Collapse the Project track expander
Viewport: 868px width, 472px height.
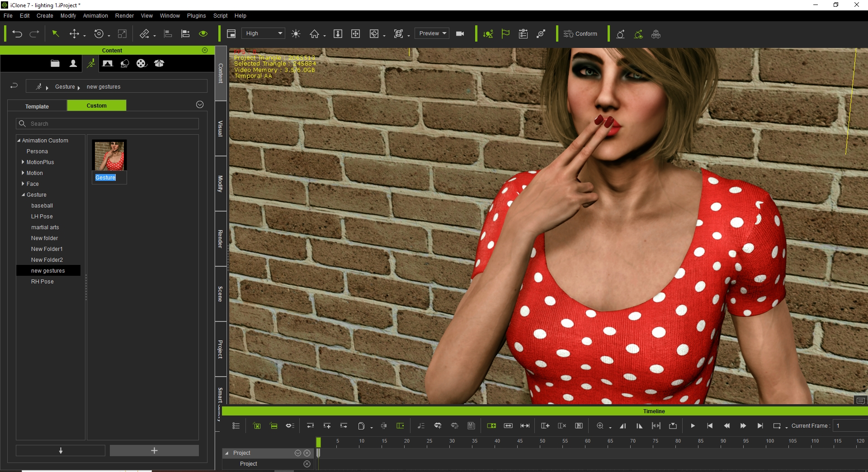pyautogui.click(x=226, y=453)
